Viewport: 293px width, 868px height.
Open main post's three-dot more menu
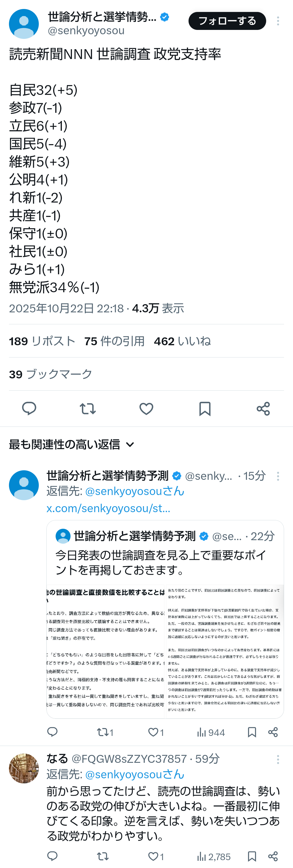tap(278, 21)
